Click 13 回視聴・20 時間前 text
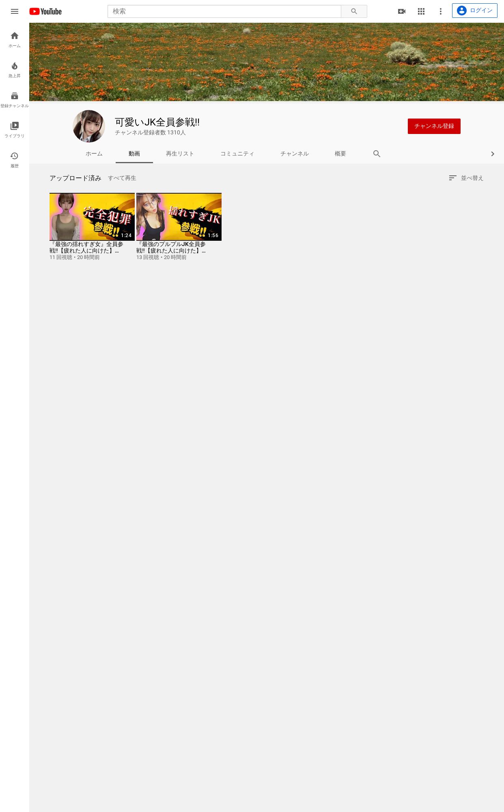The height and width of the screenshot is (812, 504). [x=162, y=257]
